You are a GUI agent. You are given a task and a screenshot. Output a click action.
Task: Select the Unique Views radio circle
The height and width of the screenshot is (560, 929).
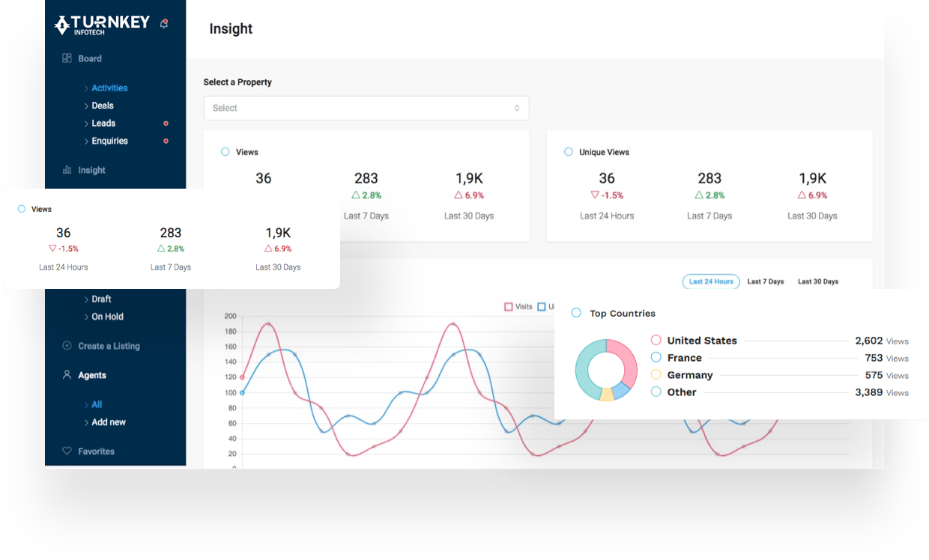(x=568, y=152)
